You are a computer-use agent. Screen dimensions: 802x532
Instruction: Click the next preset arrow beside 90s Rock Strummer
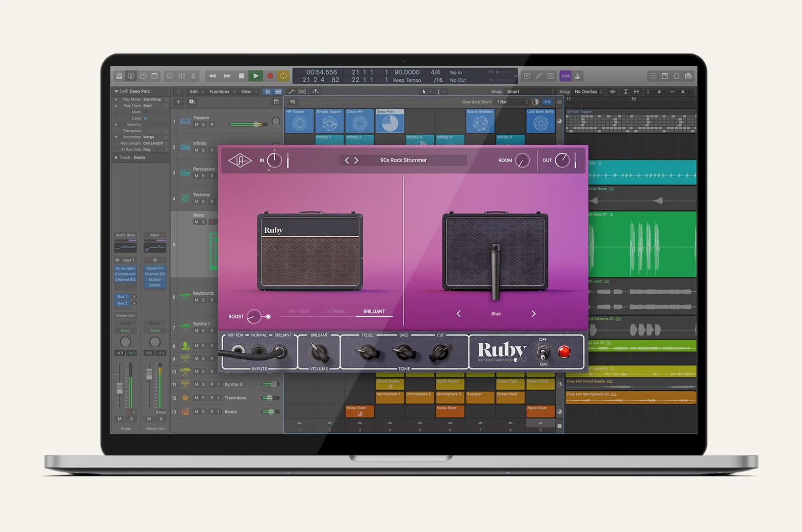point(356,161)
